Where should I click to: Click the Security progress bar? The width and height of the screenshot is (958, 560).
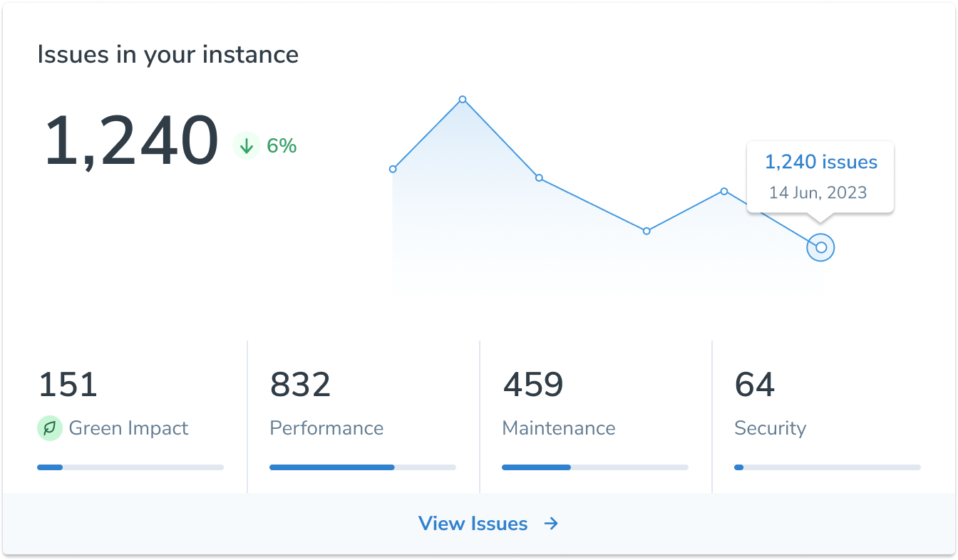click(828, 467)
